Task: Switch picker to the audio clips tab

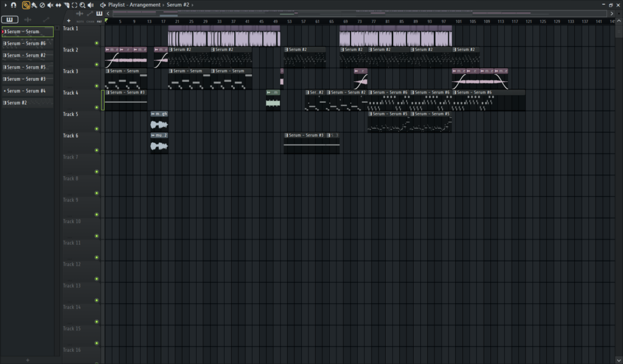Action: coord(28,19)
